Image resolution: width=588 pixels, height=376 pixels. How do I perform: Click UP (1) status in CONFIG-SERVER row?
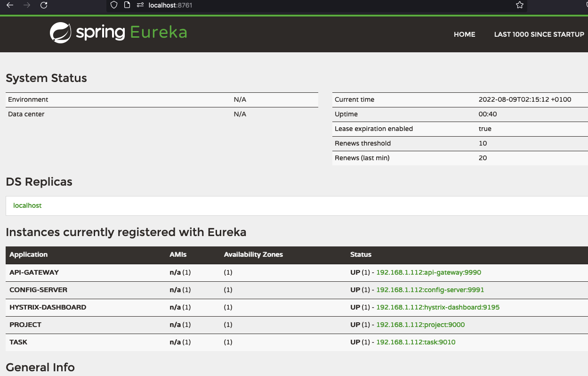point(361,290)
